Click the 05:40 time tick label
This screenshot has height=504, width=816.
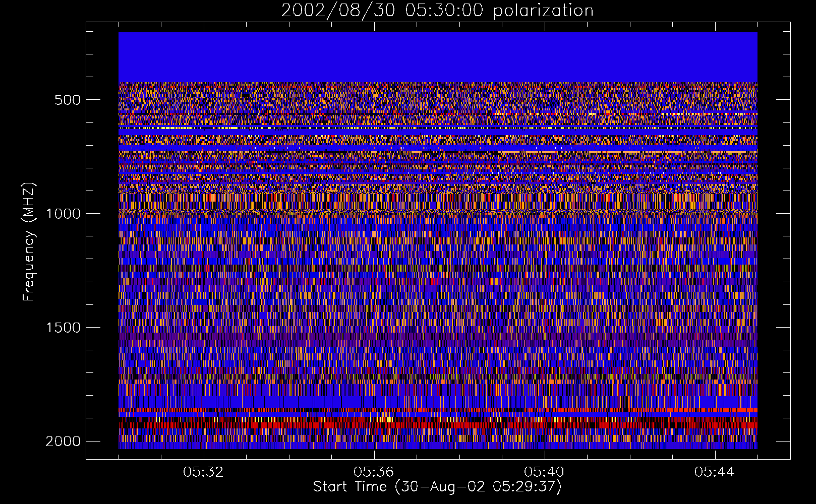545,472
